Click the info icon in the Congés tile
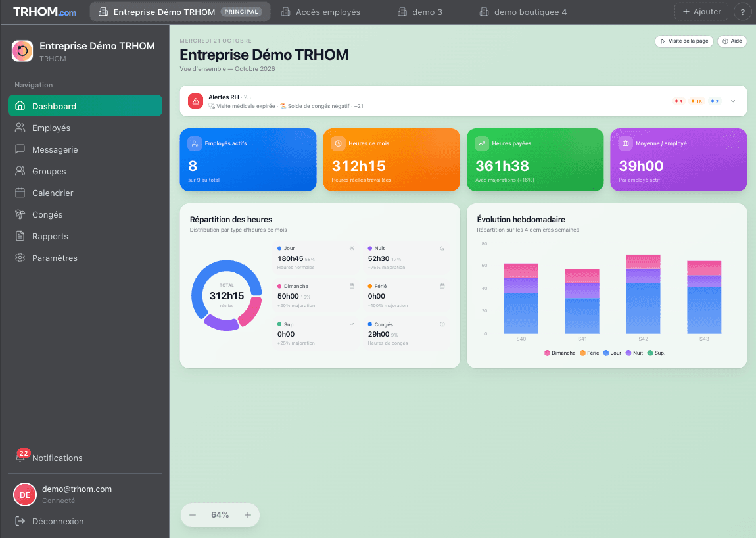The image size is (756, 538). (x=442, y=324)
